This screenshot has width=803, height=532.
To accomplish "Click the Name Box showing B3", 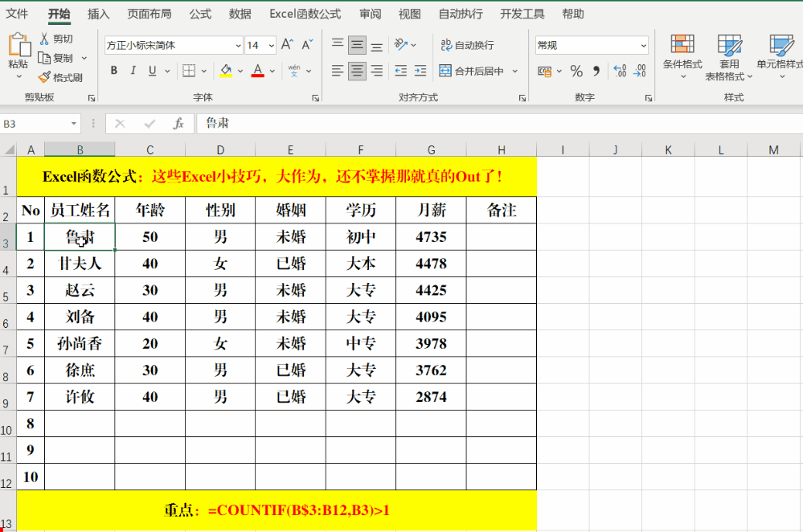I will click(35, 124).
